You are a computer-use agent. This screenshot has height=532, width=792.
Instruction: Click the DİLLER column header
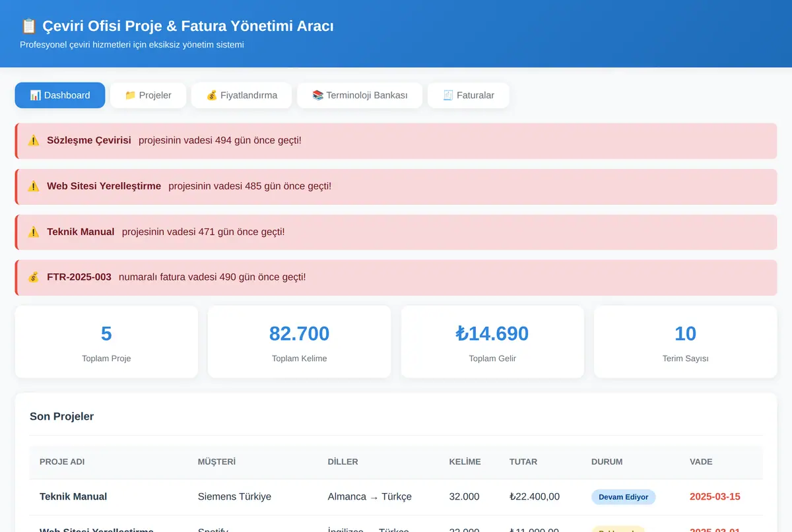[343, 462]
